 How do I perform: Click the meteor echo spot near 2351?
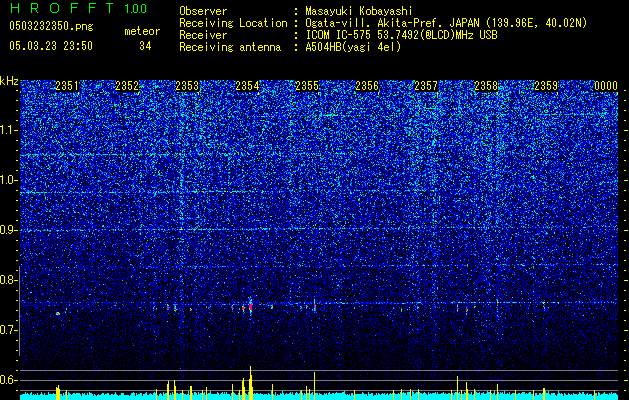click(x=58, y=313)
